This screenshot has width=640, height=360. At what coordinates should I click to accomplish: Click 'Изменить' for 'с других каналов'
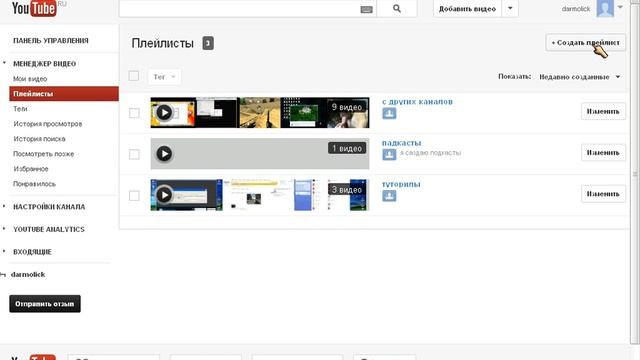[x=603, y=111]
